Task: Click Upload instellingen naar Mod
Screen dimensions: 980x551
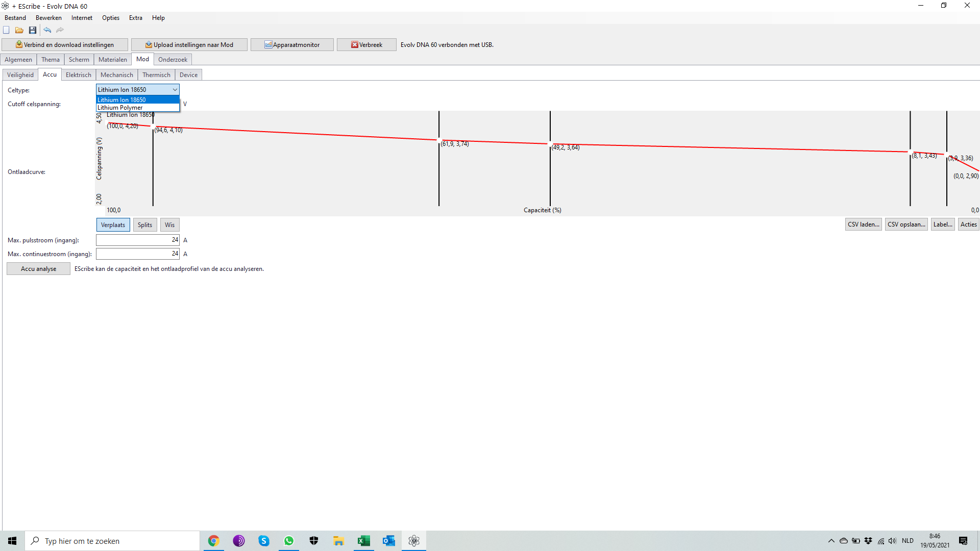Action: 189,45
